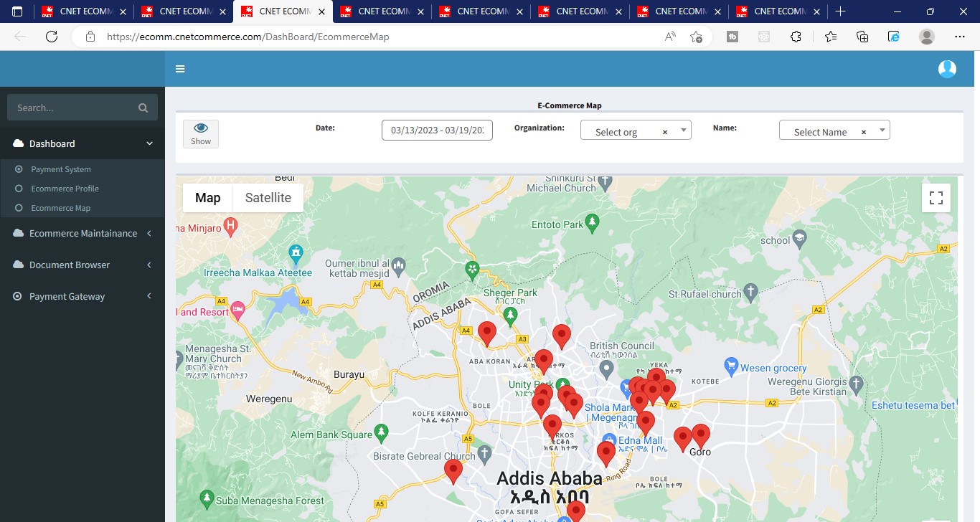980x522 pixels.
Task: Click the British Council marker
Action: 607,369
